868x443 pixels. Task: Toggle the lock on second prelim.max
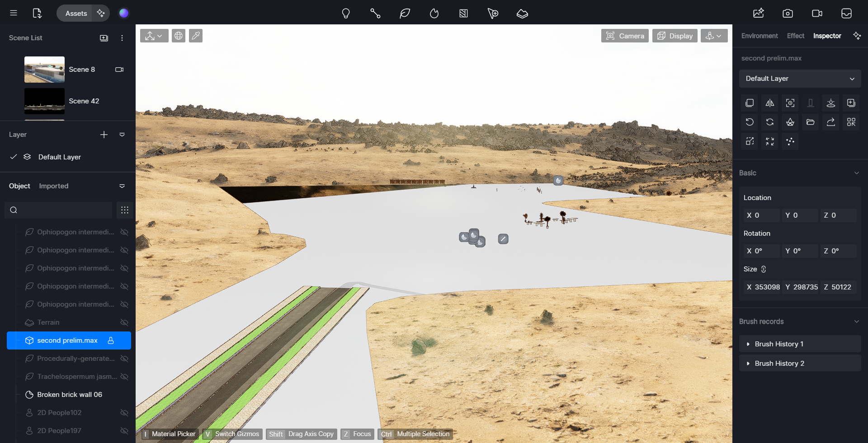click(x=111, y=340)
